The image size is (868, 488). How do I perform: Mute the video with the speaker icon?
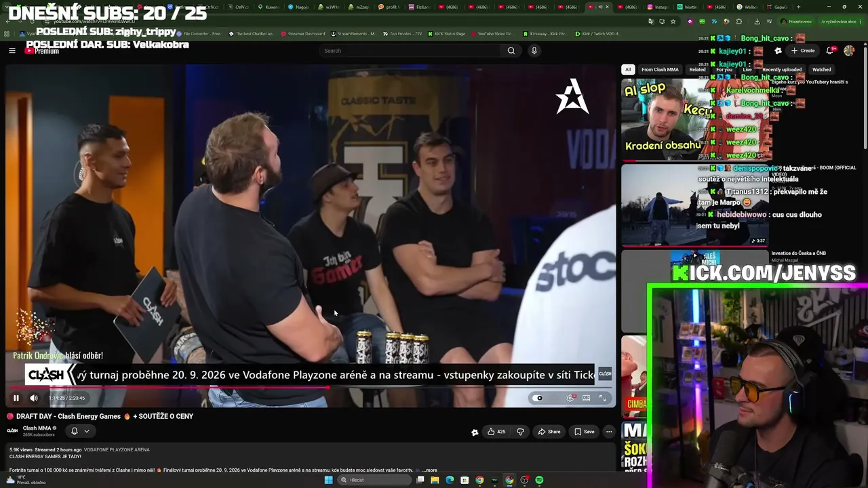click(x=34, y=398)
